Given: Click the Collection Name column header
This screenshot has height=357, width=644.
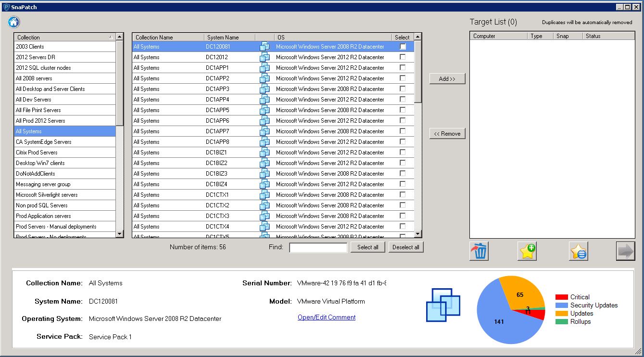Looking at the screenshot, I should point(168,37).
